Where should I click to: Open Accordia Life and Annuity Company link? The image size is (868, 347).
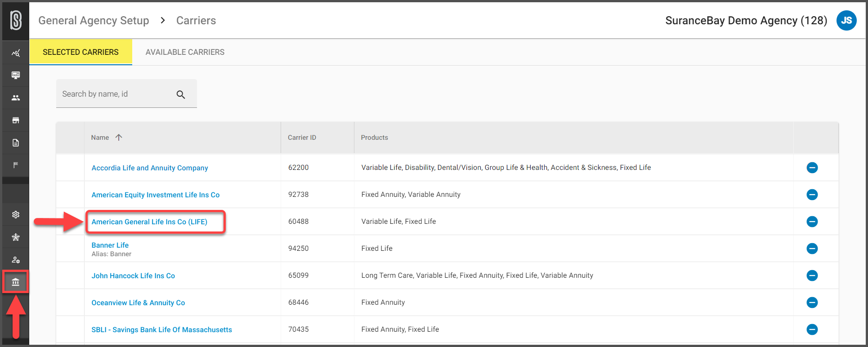(150, 168)
